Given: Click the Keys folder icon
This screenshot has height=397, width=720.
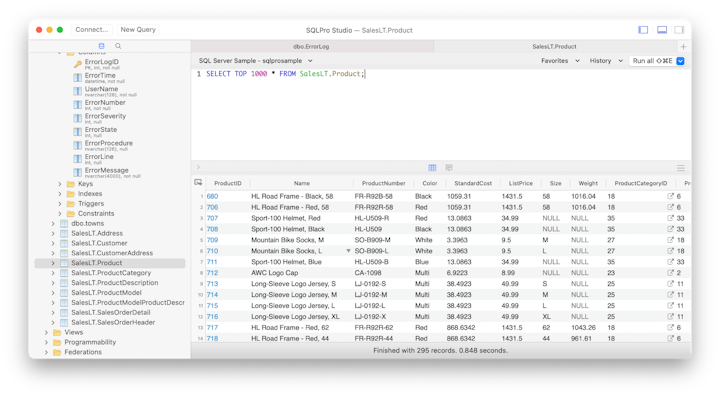Looking at the screenshot, I should 71,184.
